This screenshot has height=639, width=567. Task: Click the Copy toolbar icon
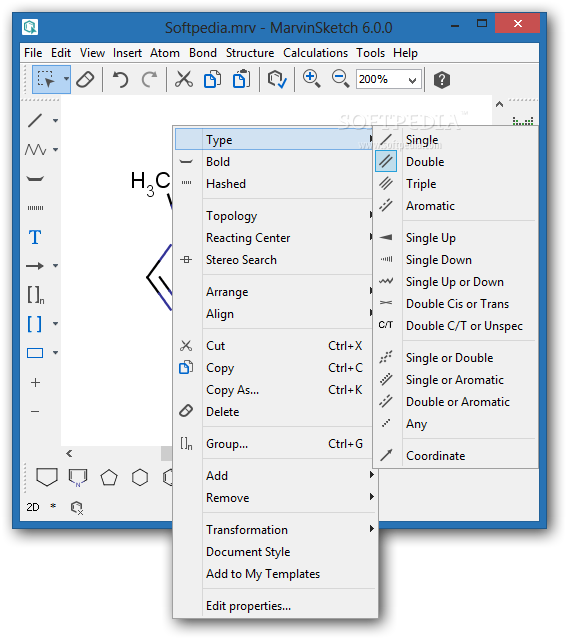(212, 79)
